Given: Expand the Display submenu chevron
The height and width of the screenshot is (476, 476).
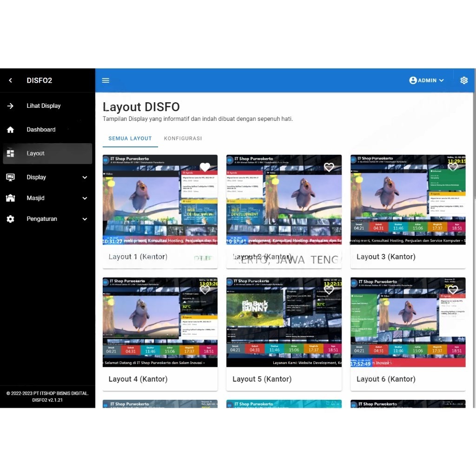Looking at the screenshot, I should tap(85, 178).
